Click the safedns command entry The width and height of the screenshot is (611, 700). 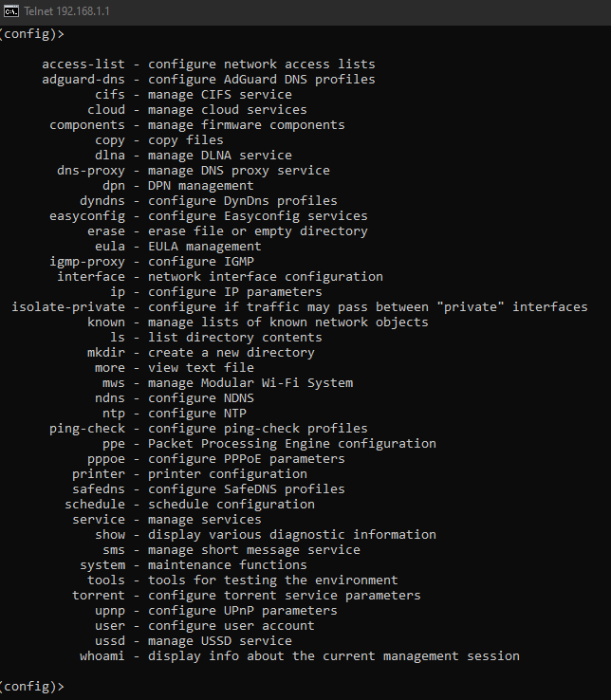click(x=99, y=489)
